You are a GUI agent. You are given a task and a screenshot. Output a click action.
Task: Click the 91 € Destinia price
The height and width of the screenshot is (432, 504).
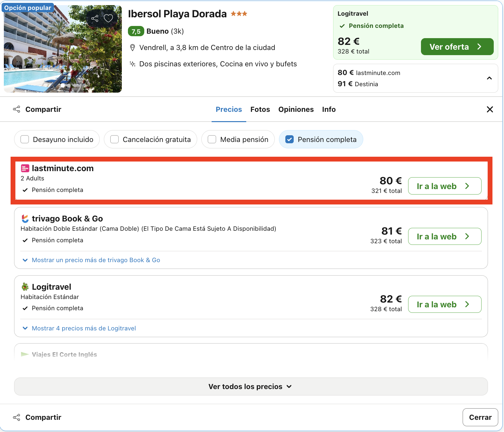(358, 84)
